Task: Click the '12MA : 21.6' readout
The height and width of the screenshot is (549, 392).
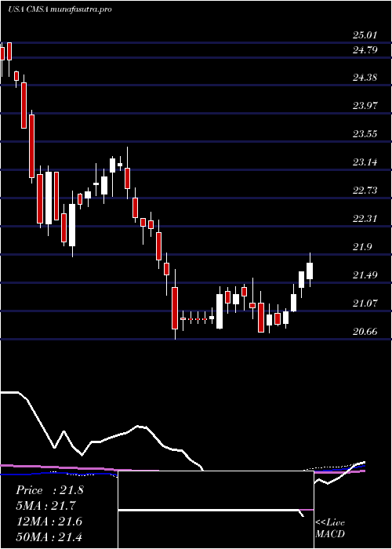Action: (49, 522)
